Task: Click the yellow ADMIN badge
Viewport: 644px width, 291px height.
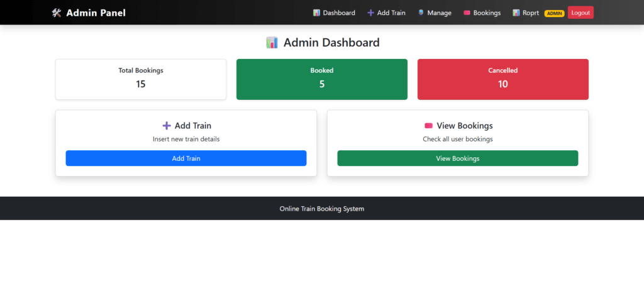Action: pos(554,14)
